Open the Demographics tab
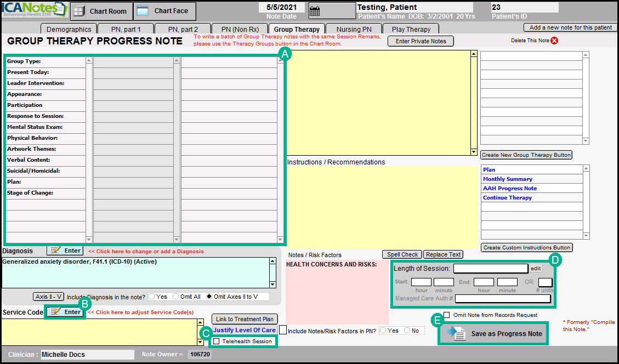The image size is (619, 364). pos(69,29)
